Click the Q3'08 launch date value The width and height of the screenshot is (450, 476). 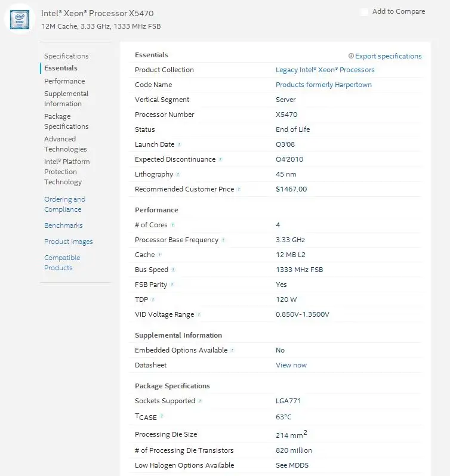(285, 144)
